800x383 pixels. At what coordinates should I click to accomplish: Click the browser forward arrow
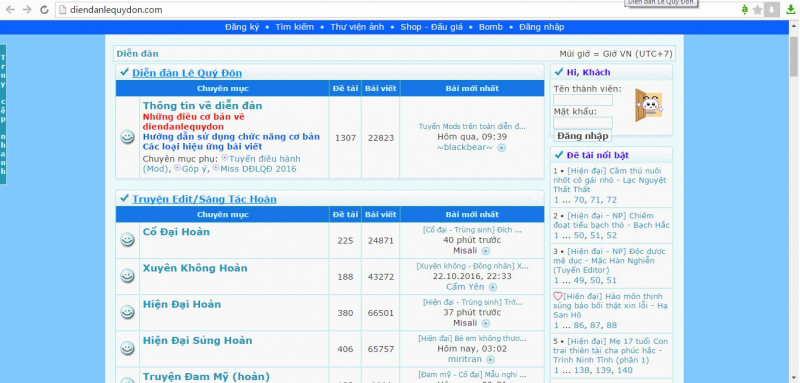tap(27, 10)
